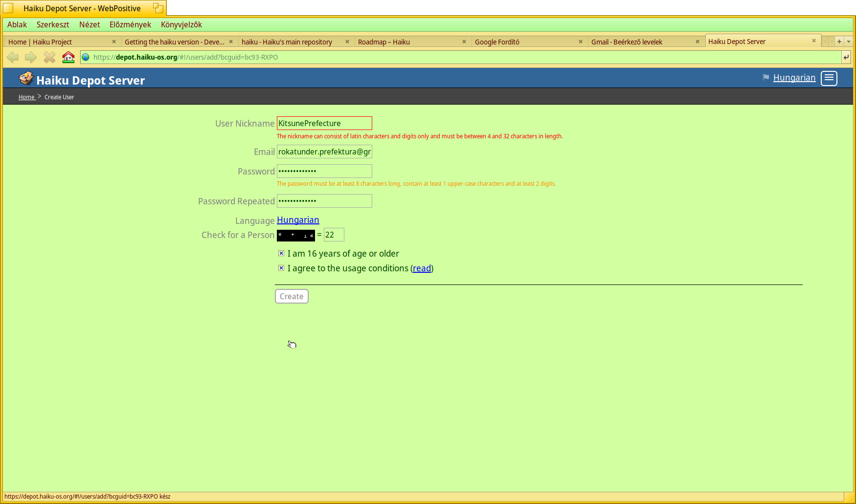Image resolution: width=856 pixels, height=504 pixels.
Task: Open a new tab with plus icon
Action: 839,42
